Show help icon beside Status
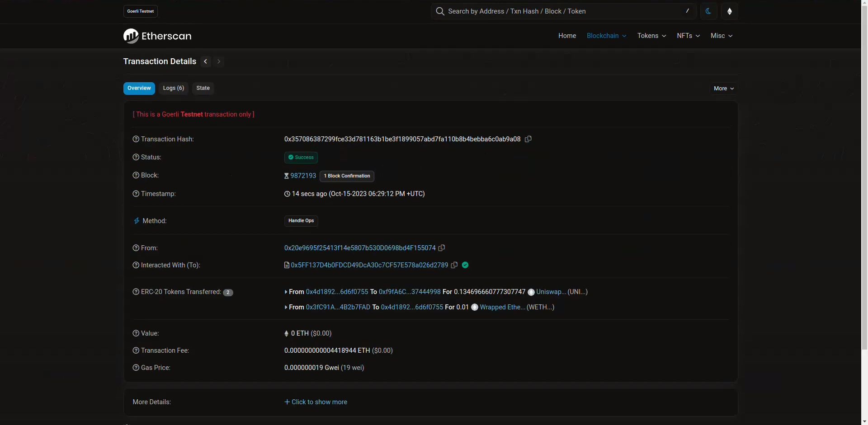Screen dimensions: 868x425 136,157
